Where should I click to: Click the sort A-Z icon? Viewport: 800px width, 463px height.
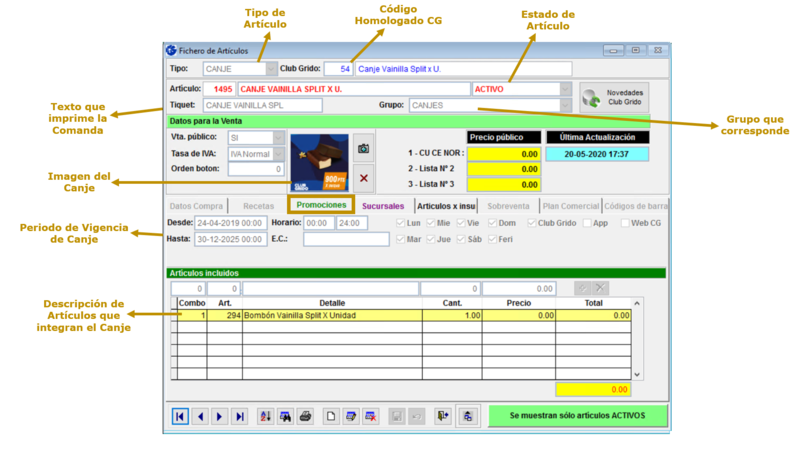point(266,416)
